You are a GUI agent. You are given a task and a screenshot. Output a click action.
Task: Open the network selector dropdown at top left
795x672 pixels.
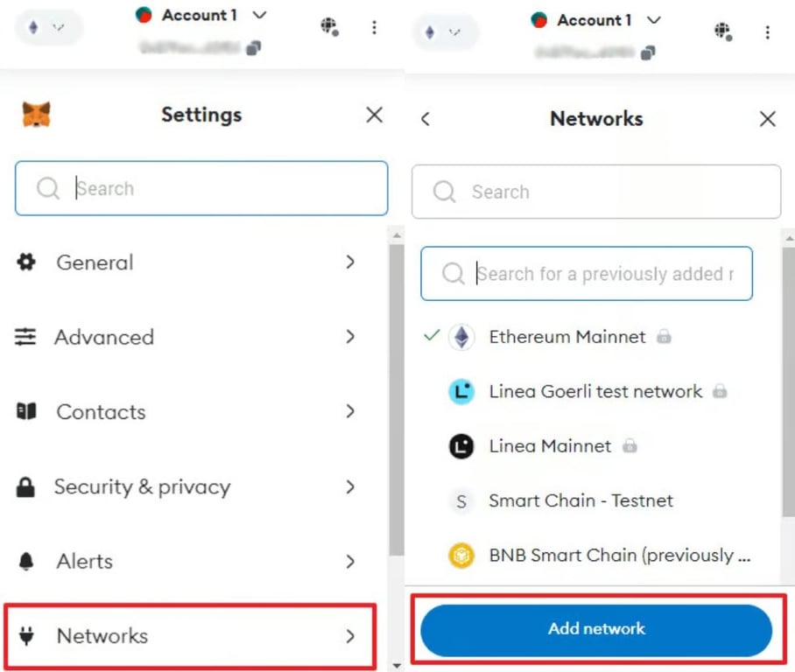49,28
